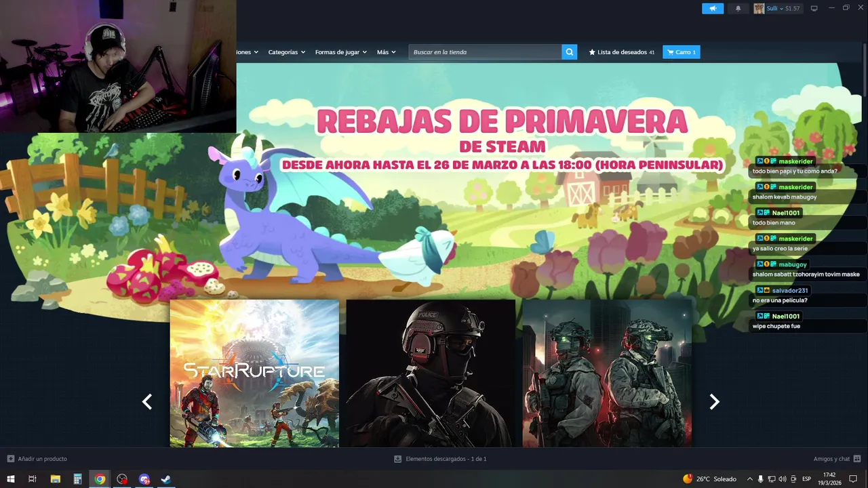Screen dimensions: 868x488
Task: Expand the 'Formas de jugar' menu
Action: pos(340,52)
